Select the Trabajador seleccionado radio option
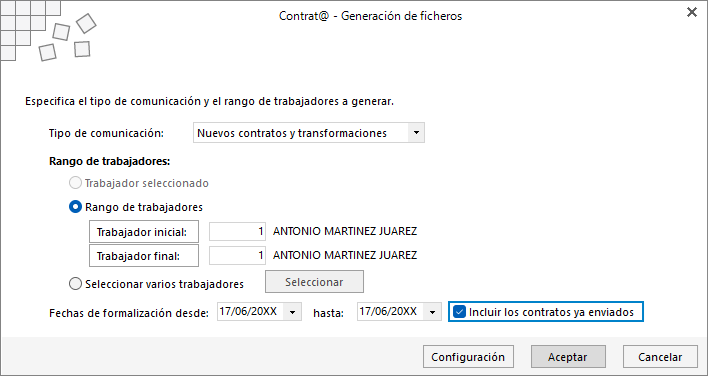This screenshot has width=708, height=376. tap(75, 183)
